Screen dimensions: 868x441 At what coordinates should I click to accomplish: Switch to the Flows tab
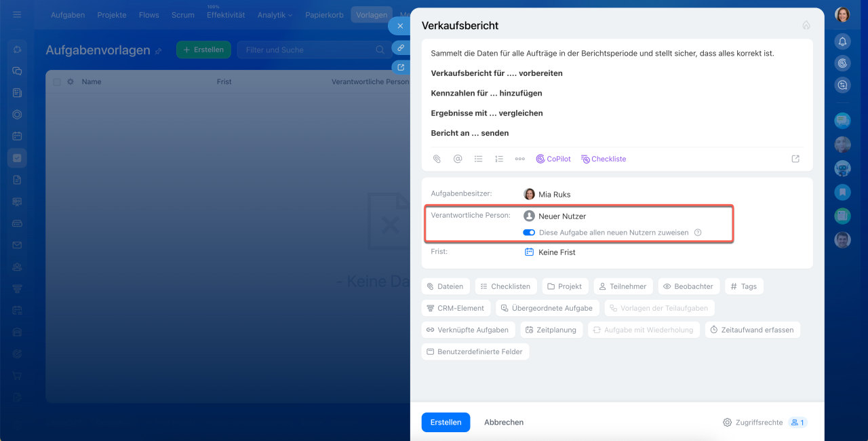coord(149,15)
